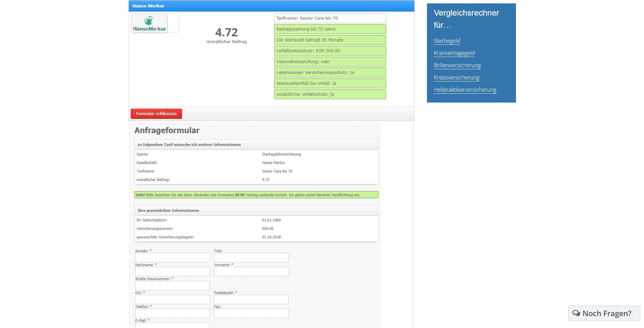
Task: Click the Versicherungssumme value 500.00
Action: (x=268, y=229)
